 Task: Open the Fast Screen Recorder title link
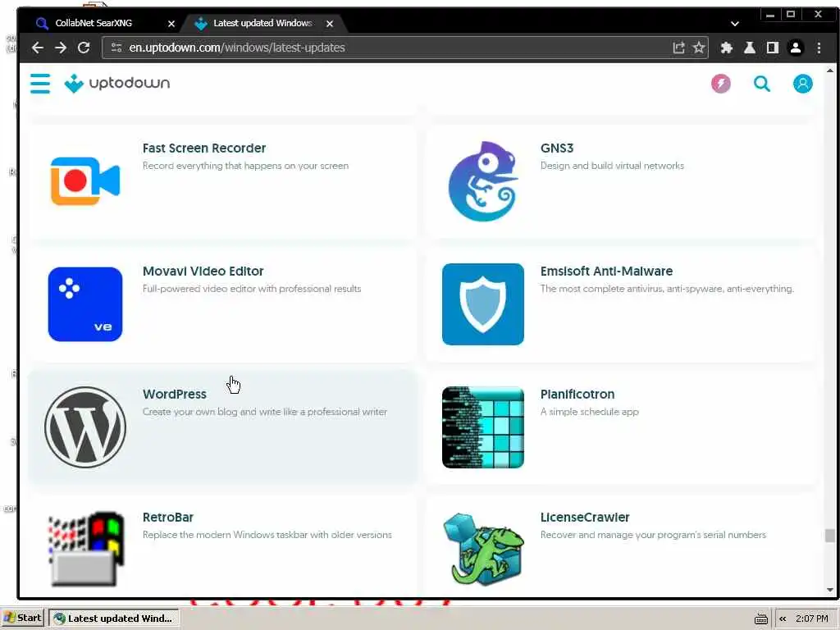(x=204, y=148)
